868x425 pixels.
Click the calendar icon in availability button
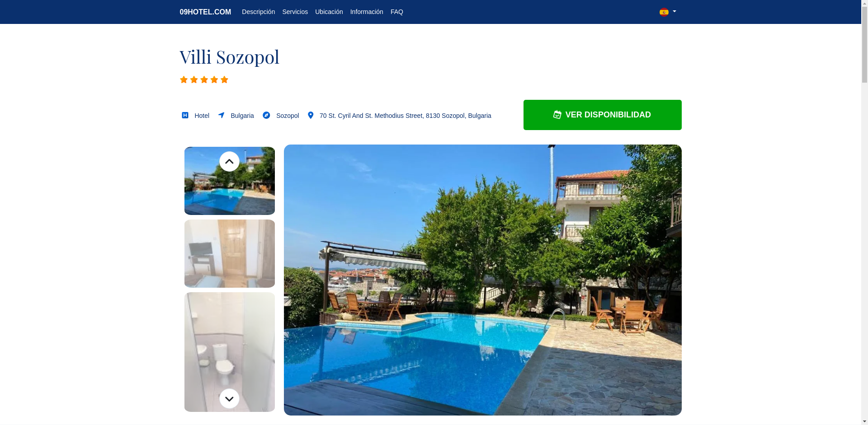[x=557, y=115]
